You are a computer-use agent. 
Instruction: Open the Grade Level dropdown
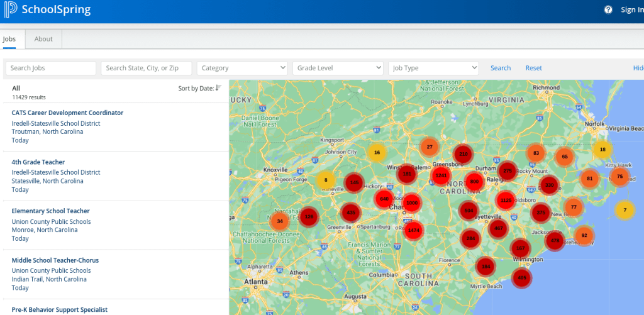[338, 68]
